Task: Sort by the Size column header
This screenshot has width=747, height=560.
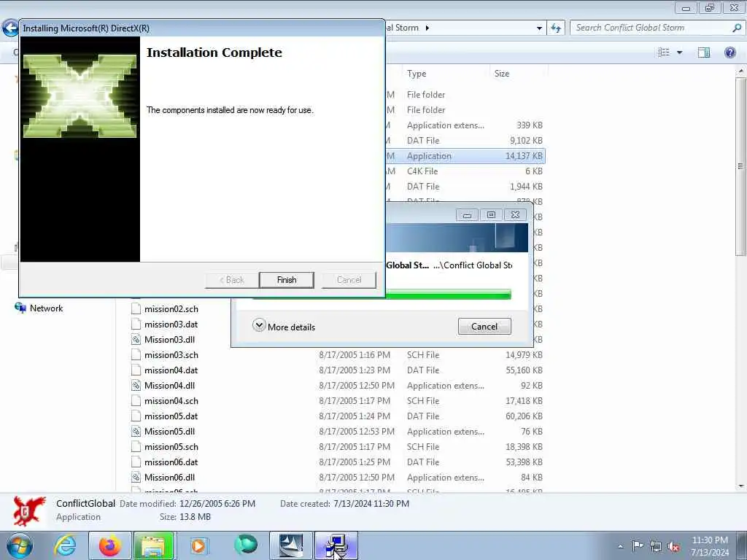Action: (502, 74)
